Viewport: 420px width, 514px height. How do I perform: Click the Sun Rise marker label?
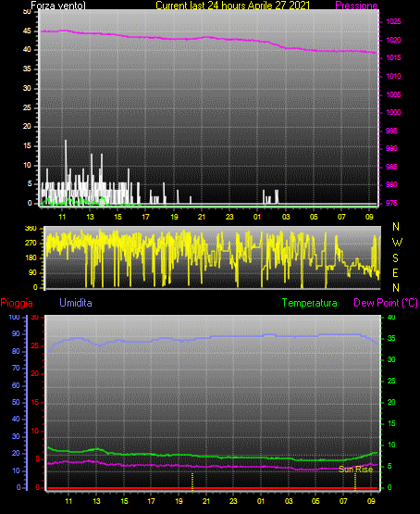(356, 470)
